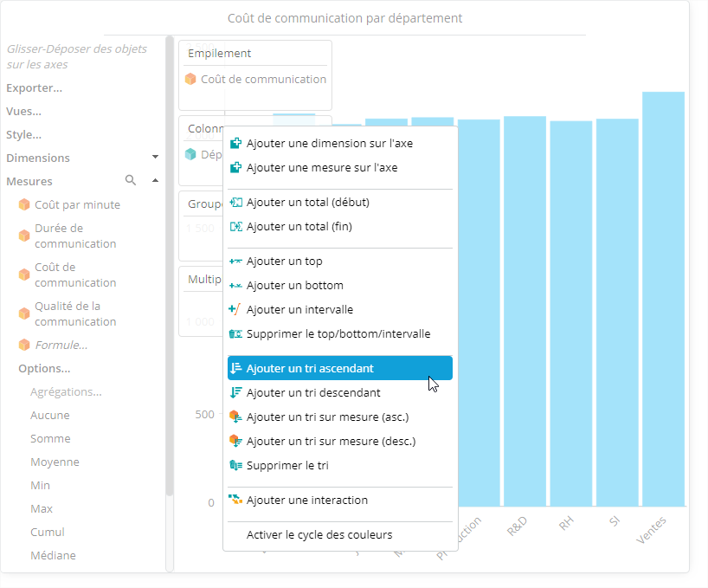Click the add total (début) icon
Screen dimensions: 708x588
[235, 203]
